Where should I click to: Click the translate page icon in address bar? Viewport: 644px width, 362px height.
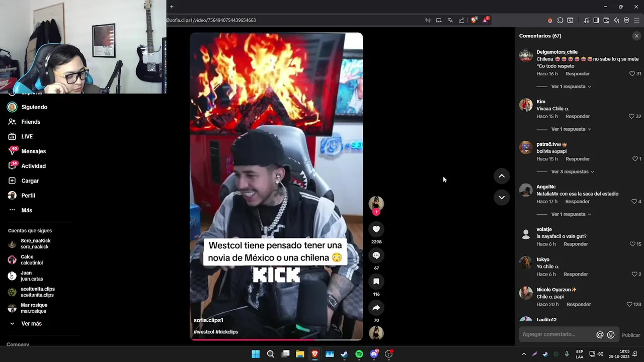pos(450,20)
